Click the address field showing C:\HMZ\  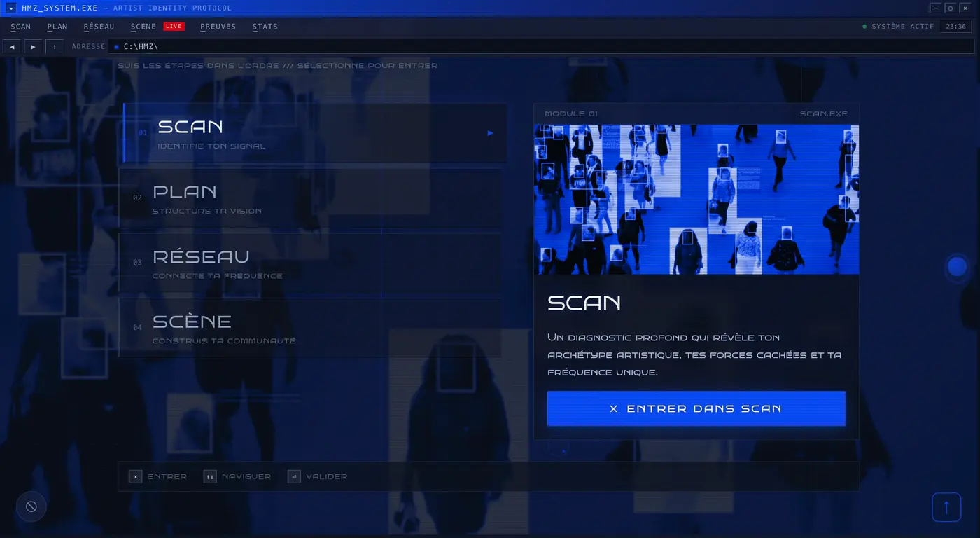(542, 47)
